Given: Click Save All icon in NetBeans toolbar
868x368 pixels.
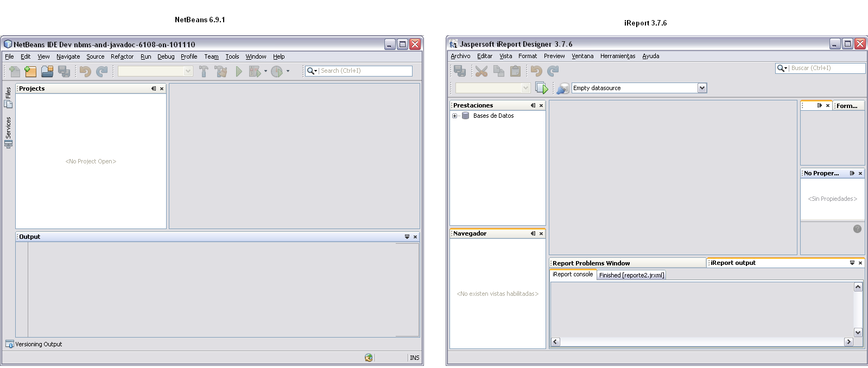Looking at the screenshot, I should tap(64, 71).
